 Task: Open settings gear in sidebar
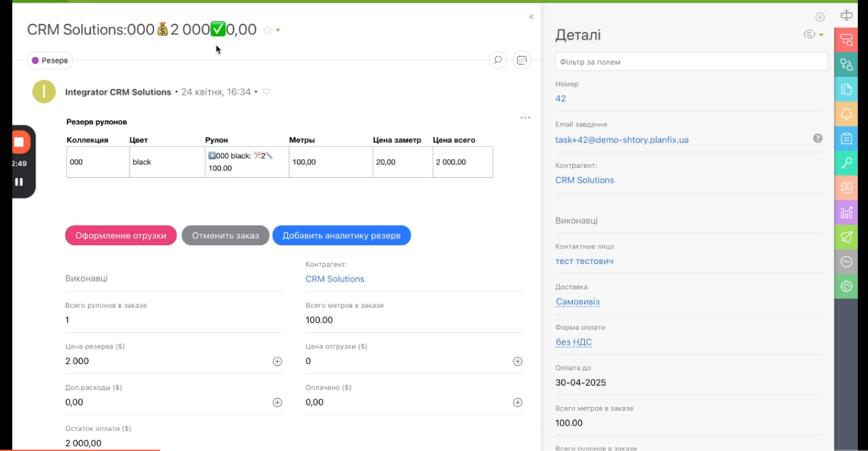(846, 287)
